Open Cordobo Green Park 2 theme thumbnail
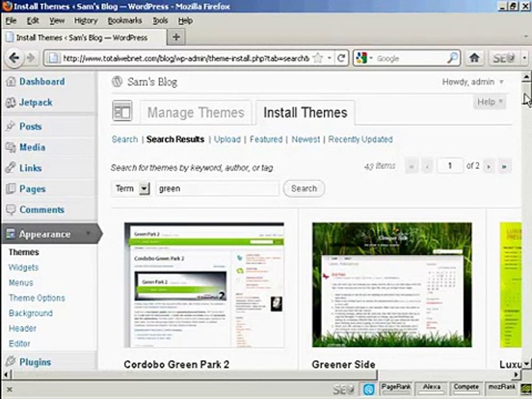Image resolution: width=532 pixels, height=399 pixels. [x=204, y=285]
